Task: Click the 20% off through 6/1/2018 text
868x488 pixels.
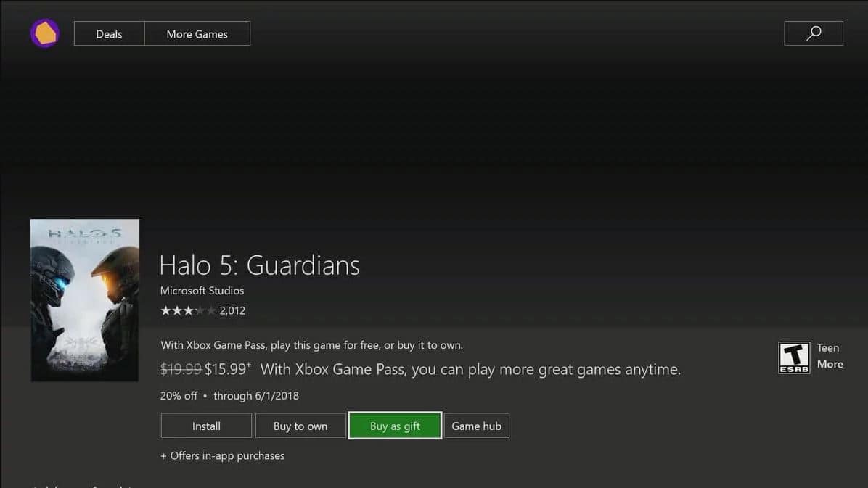Action: click(x=229, y=396)
